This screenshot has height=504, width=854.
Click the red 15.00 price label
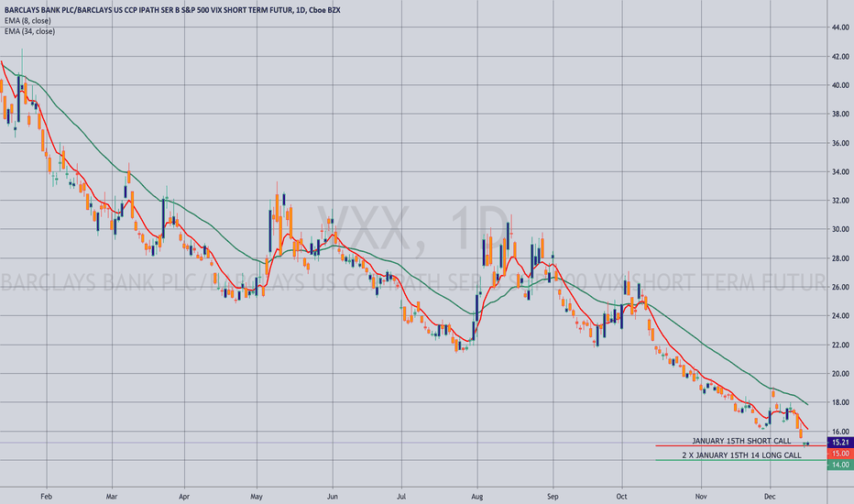click(840, 454)
